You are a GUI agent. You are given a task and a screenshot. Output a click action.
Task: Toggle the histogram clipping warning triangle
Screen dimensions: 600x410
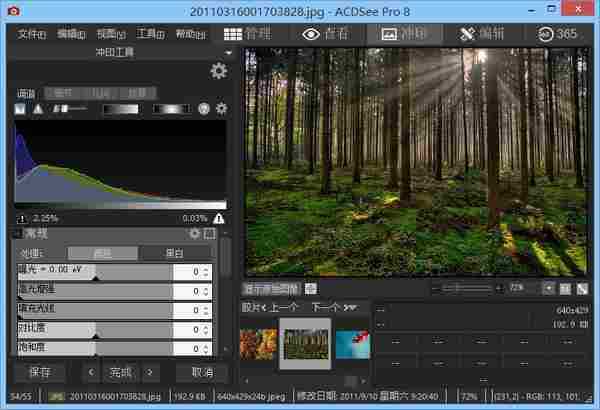38,109
